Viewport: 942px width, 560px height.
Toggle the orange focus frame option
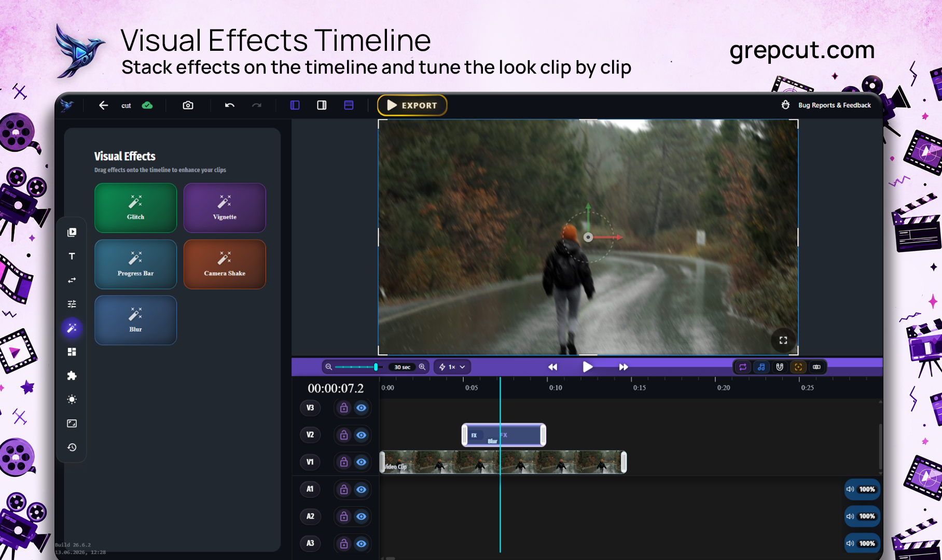click(798, 367)
